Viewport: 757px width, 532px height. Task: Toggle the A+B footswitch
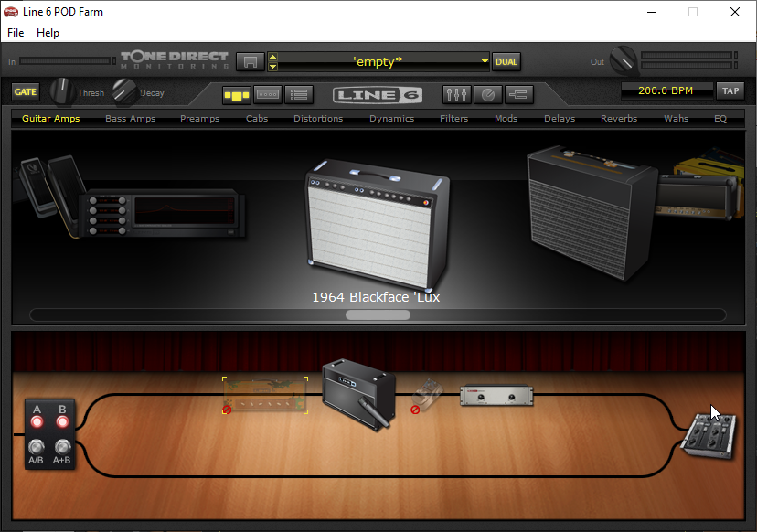pos(62,447)
